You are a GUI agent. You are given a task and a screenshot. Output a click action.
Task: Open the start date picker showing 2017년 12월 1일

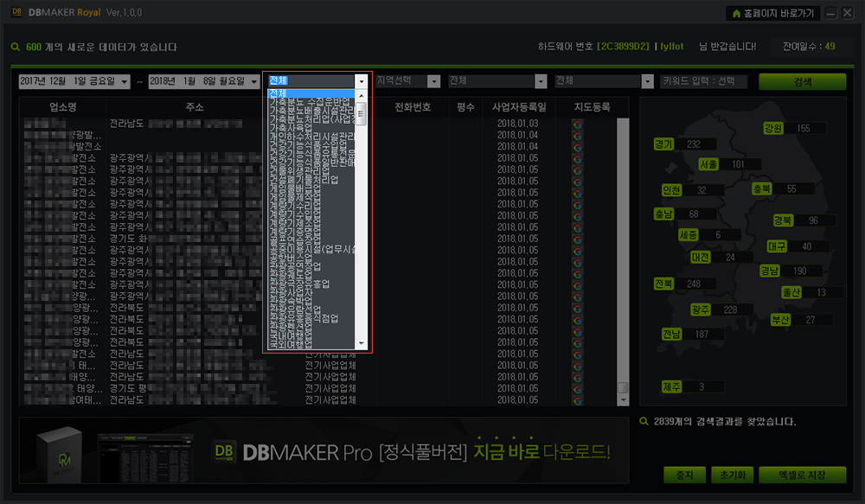coord(74,81)
